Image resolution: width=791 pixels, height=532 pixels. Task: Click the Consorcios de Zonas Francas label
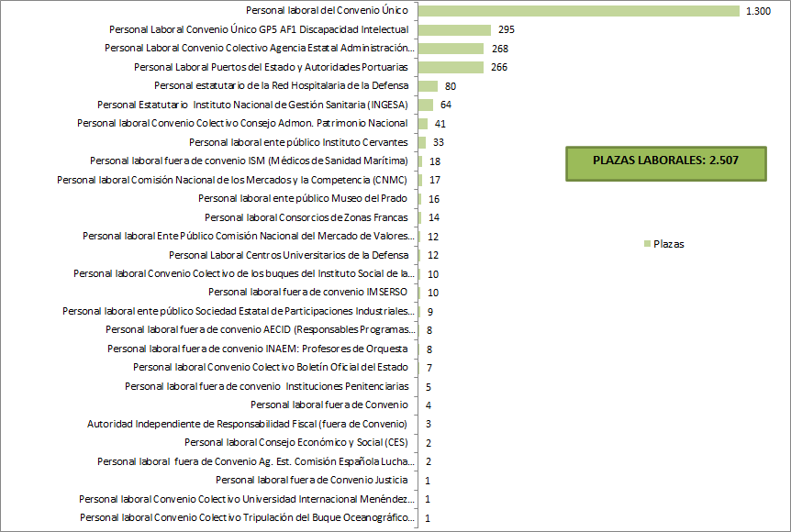click(306, 217)
